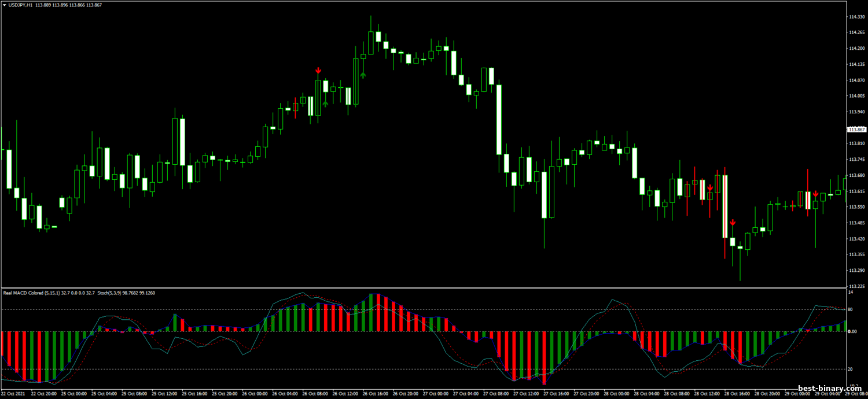Click the USDJPY,H1 symbol title text
Image resolution: width=868 pixels, height=399 pixels.
(x=21, y=5)
